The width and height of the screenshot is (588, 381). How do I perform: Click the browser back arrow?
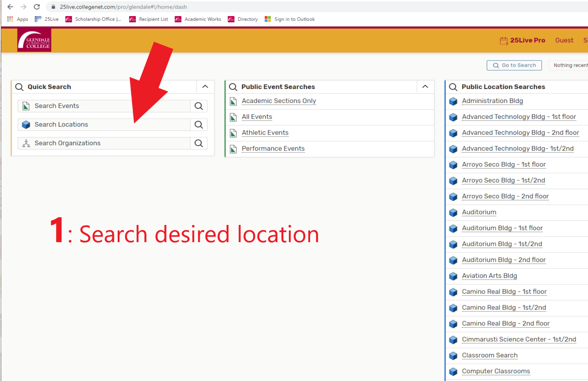(10, 7)
